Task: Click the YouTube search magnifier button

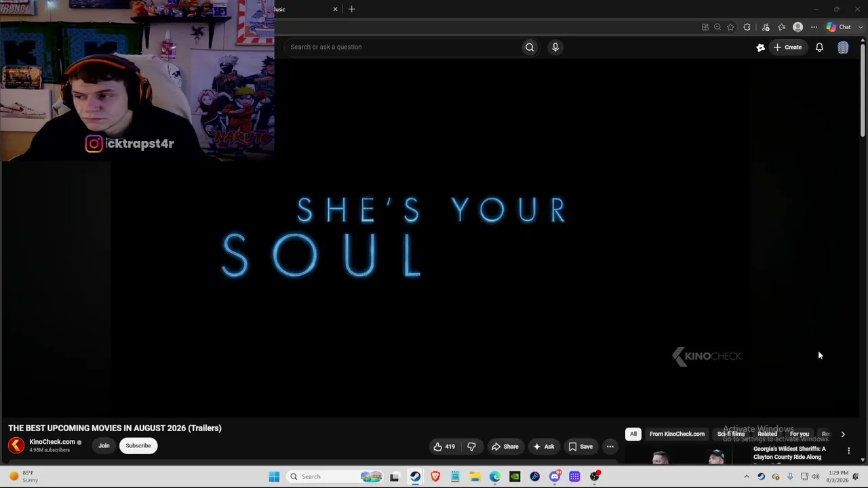Action: tap(530, 47)
